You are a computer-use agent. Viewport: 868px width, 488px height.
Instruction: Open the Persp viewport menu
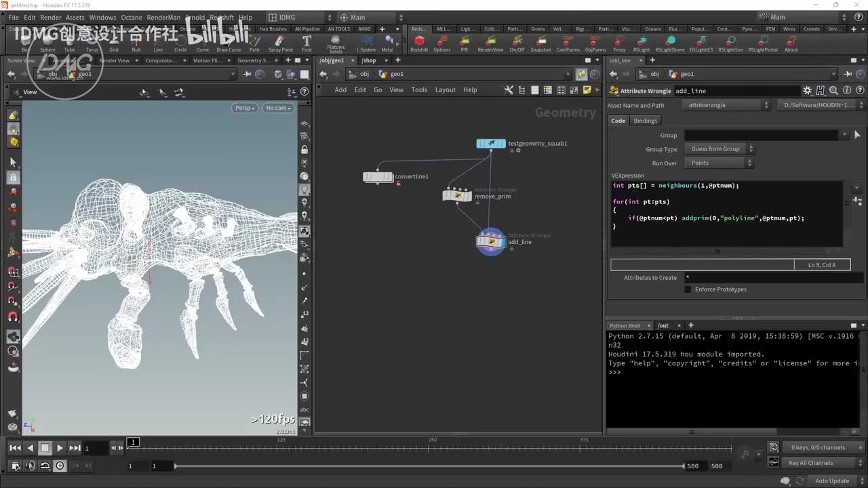244,108
